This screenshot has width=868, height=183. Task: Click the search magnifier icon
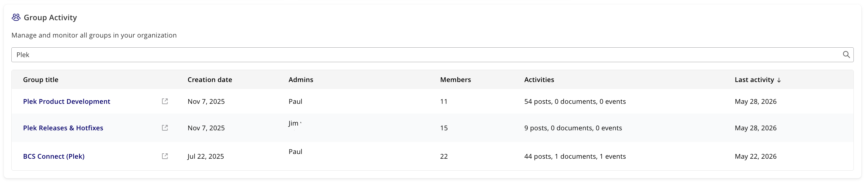(x=846, y=55)
